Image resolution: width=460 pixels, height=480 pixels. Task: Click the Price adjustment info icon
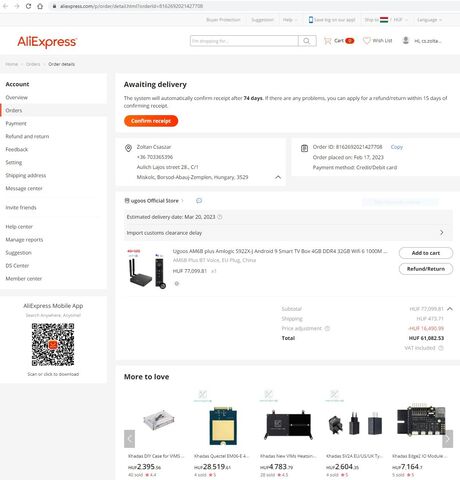327,328
